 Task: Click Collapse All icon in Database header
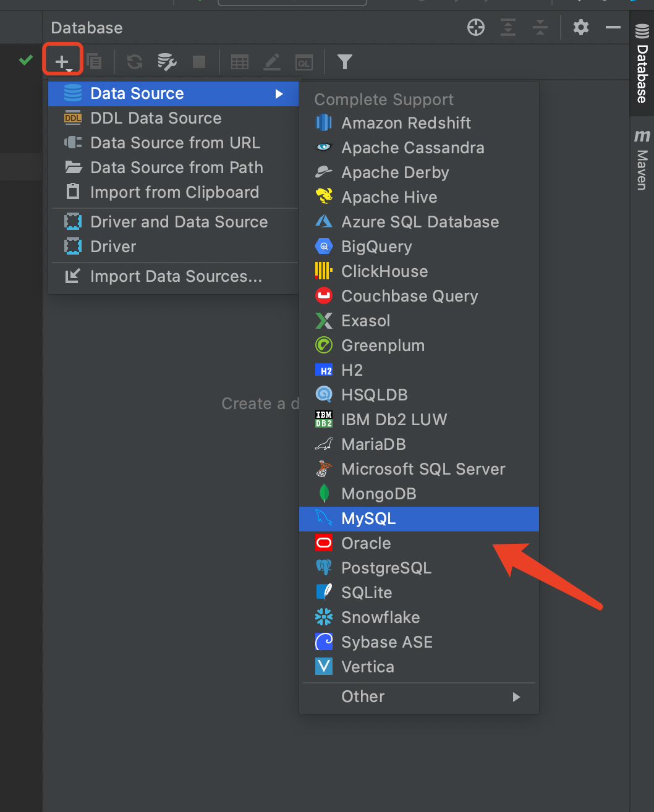coord(540,27)
